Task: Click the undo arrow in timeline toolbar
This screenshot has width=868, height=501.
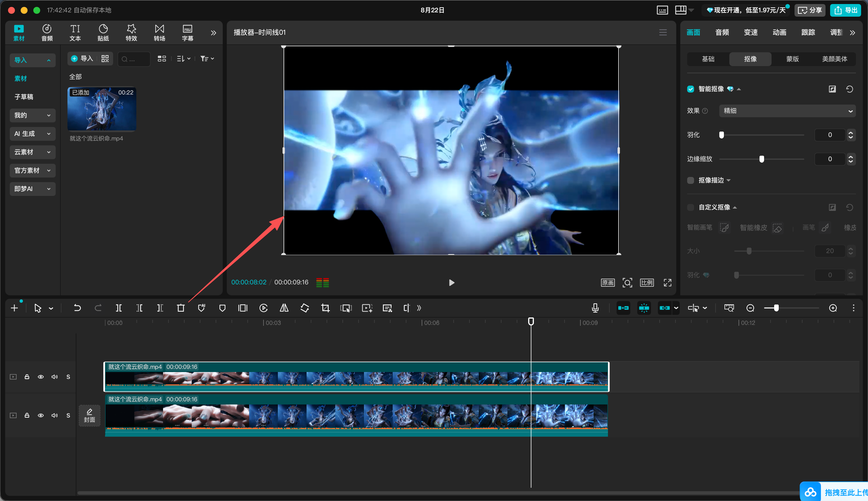Action: pos(77,308)
